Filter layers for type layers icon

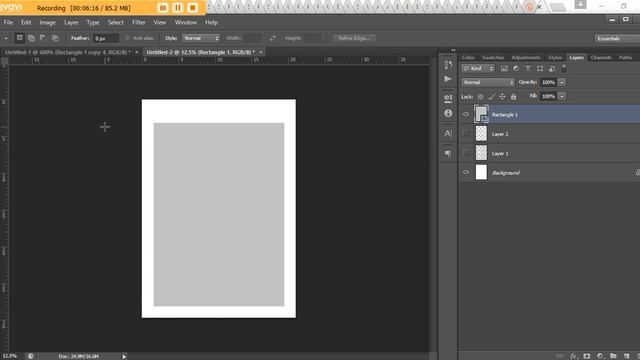coord(528,69)
